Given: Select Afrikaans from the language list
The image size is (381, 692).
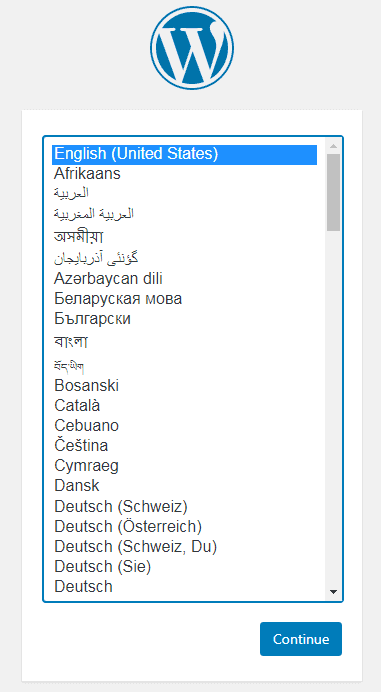Looking at the screenshot, I should click(185, 174).
